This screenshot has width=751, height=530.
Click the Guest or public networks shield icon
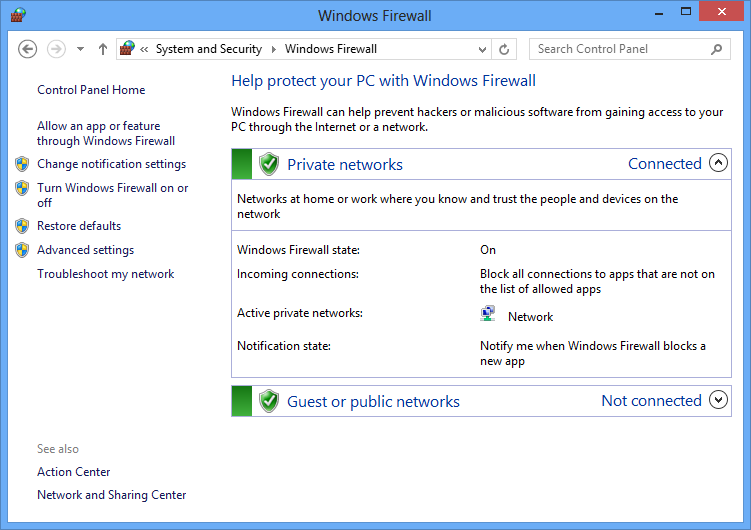click(268, 401)
